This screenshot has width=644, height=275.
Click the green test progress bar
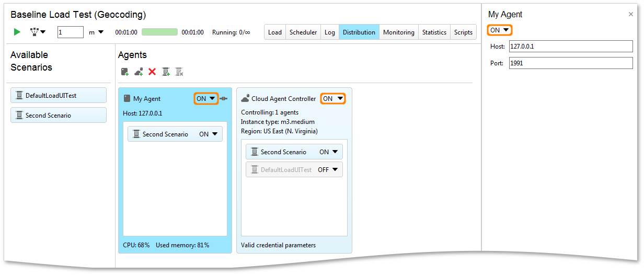click(159, 32)
